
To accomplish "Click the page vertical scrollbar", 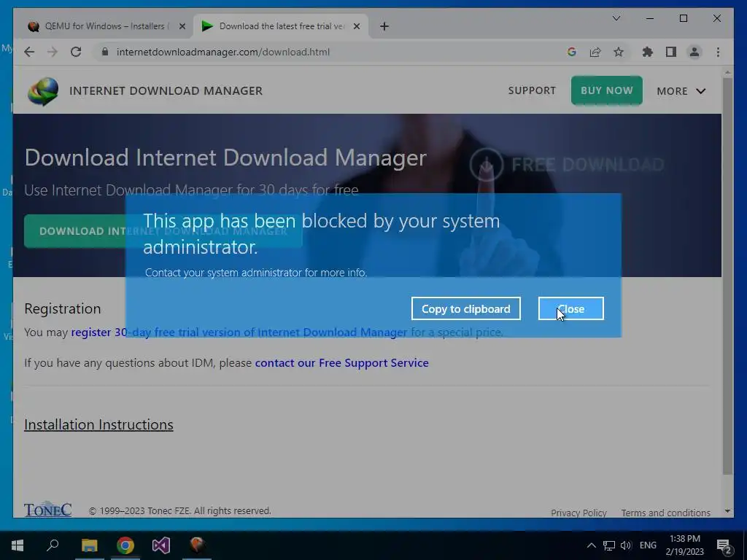I will click(727, 276).
